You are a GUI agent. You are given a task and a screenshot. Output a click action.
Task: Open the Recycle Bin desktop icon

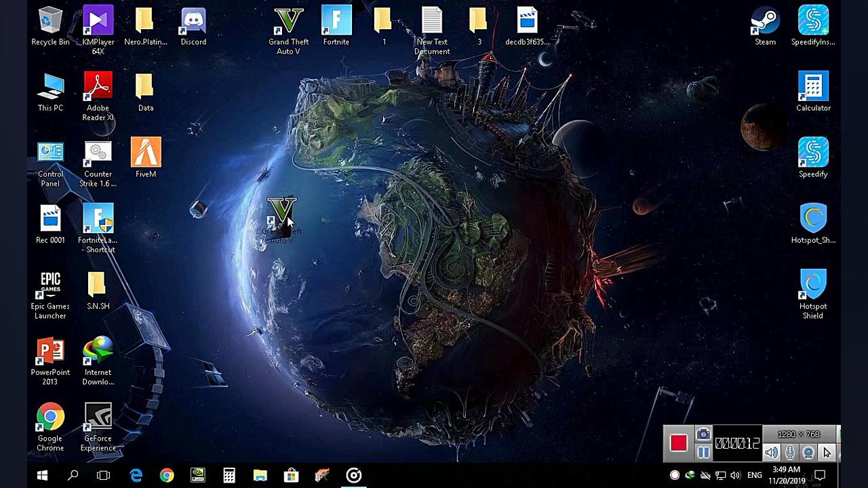(x=50, y=26)
